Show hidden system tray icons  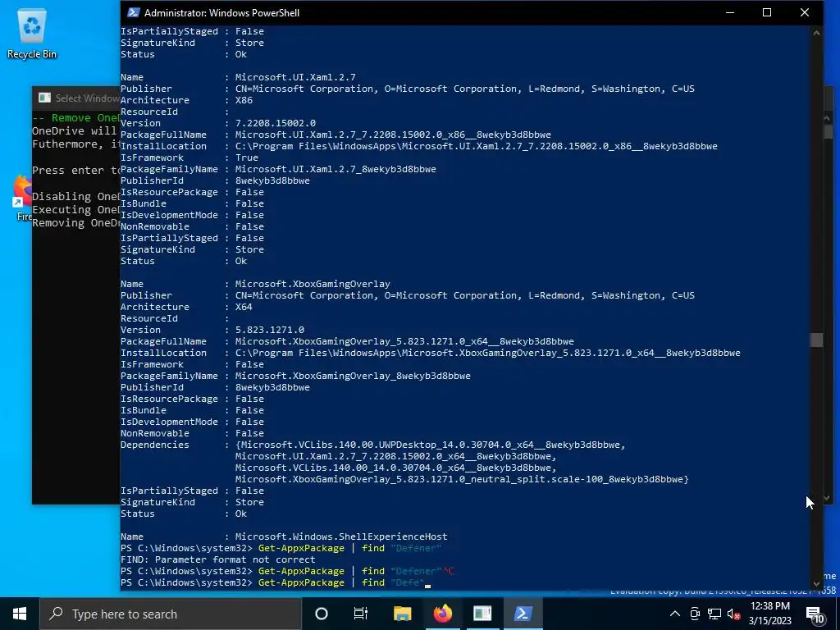point(675,614)
